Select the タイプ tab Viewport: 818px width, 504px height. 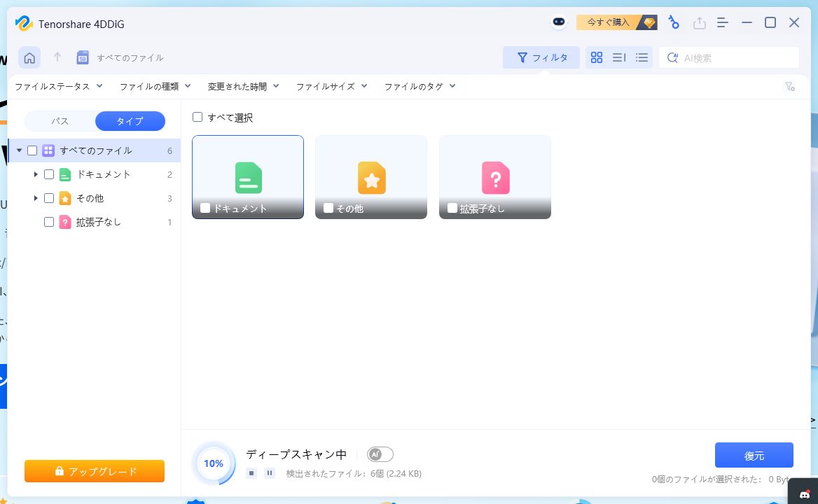130,121
